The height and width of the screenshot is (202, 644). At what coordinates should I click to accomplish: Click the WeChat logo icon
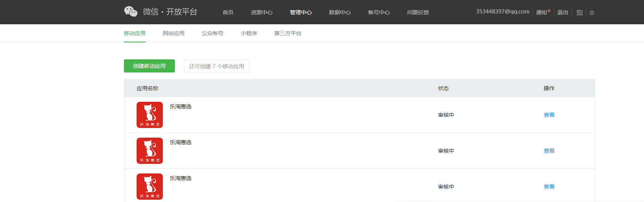point(131,12)
